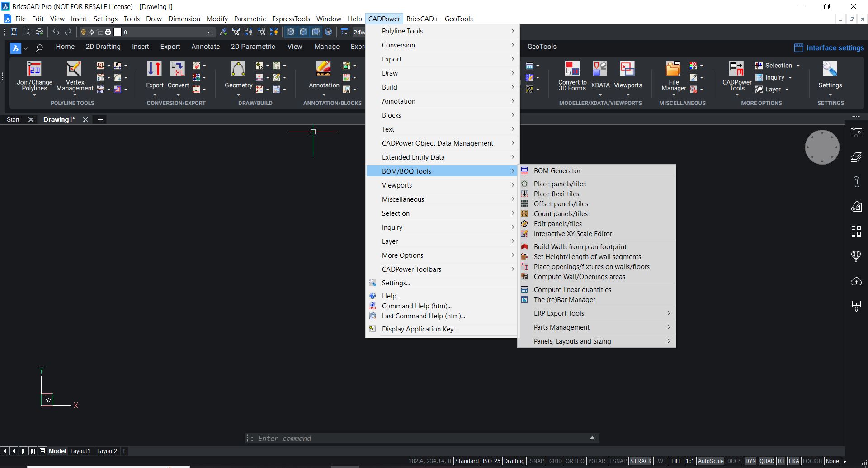
Task: Expand the Layer dropdown in ribbon
Action: pos(787,90)
